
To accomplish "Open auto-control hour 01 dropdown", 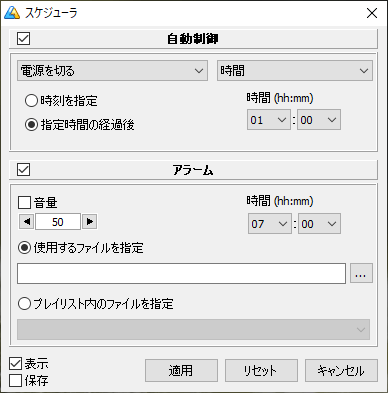I will (x=269, y=120).
